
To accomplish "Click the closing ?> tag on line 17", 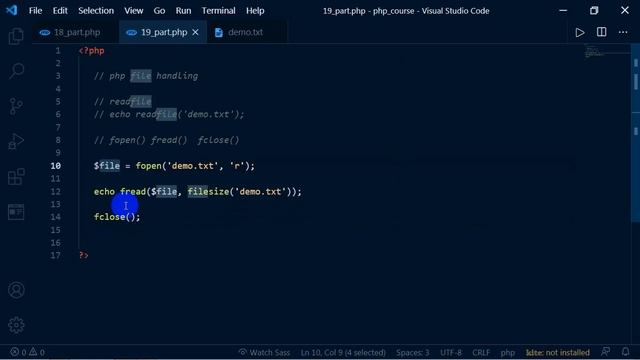I will 84,255.
